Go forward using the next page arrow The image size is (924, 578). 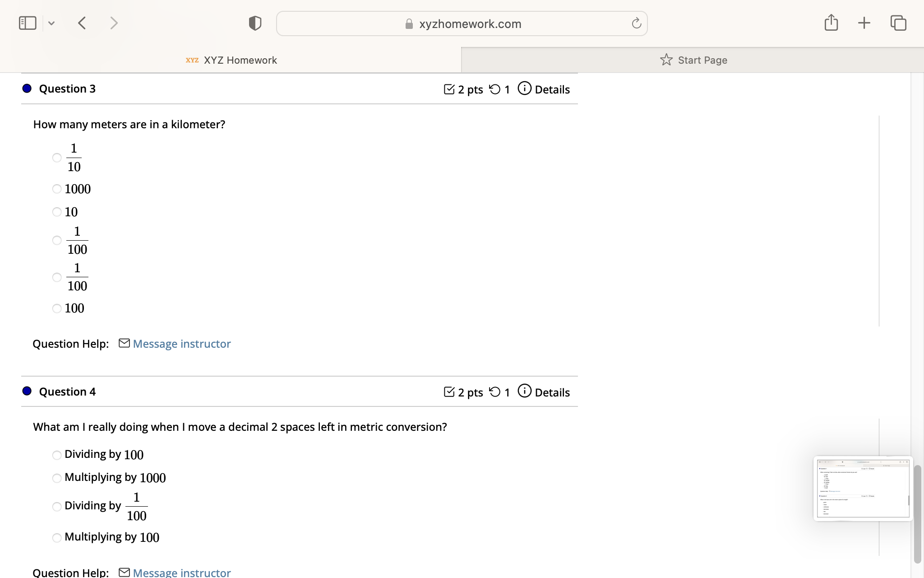(113, 23)
